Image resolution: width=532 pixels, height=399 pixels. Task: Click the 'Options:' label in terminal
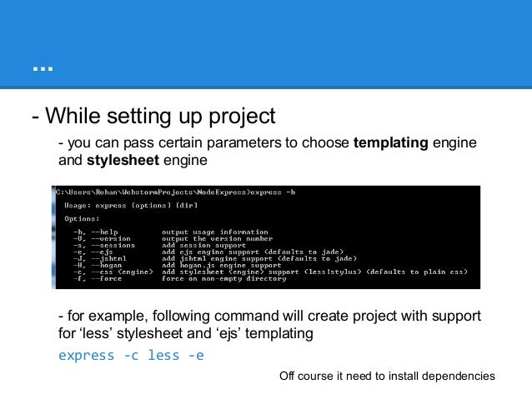(x=82, y=219)
